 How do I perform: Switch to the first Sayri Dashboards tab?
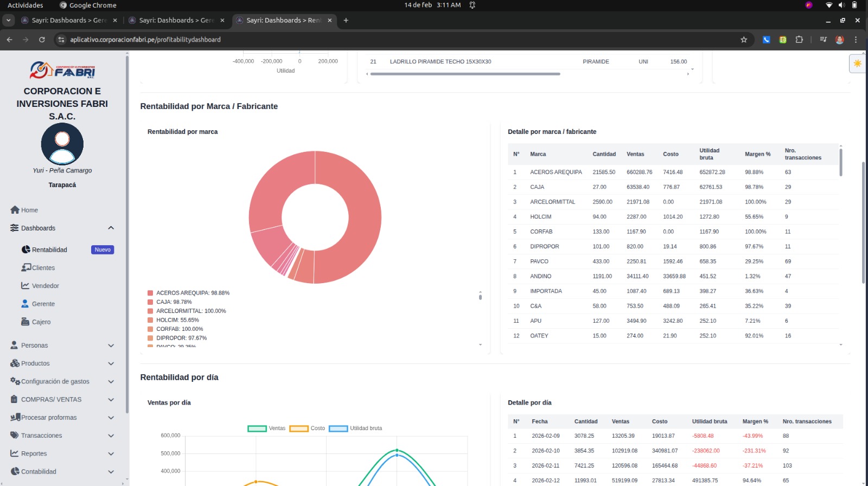tap(68, 21)
